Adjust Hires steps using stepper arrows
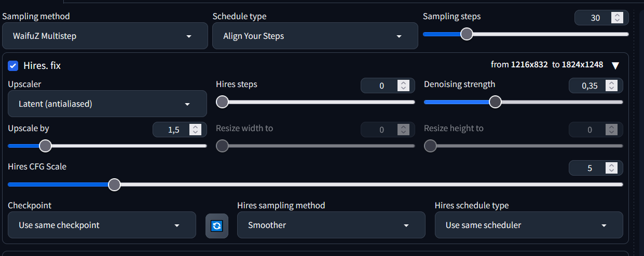 point(403,86)
